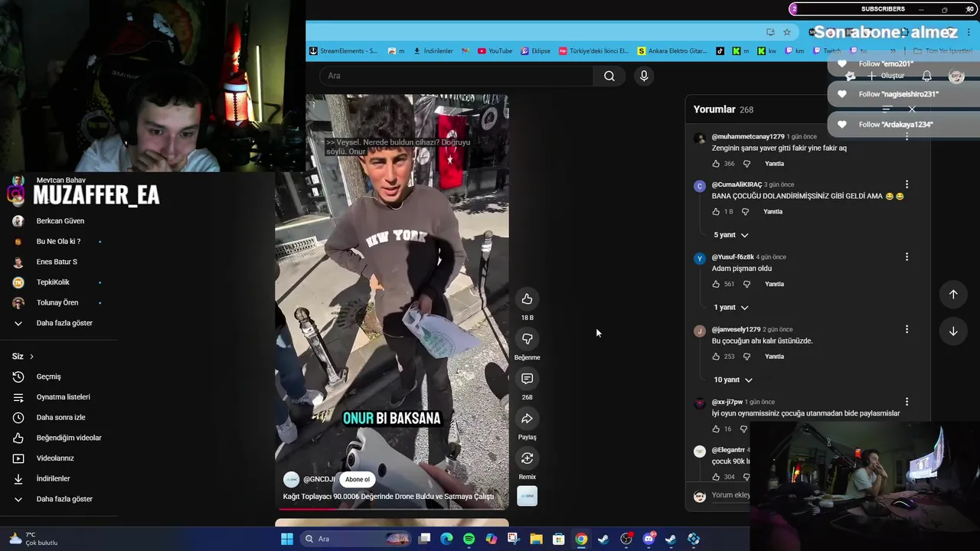Viewport: 980px width, 551px height.
Task: Subscribe with the Abone ol button
Action: (x=358, y=480)
